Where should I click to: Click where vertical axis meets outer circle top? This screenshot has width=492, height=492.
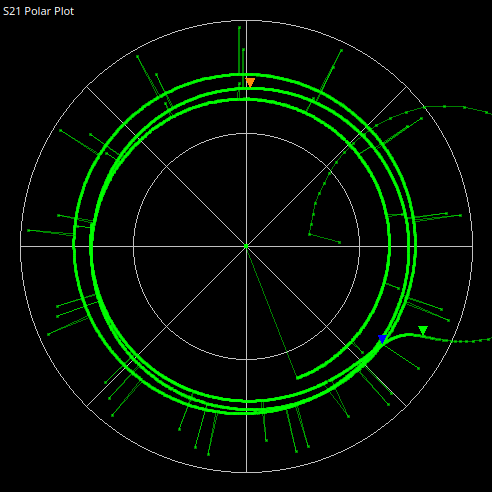[246, 20]
